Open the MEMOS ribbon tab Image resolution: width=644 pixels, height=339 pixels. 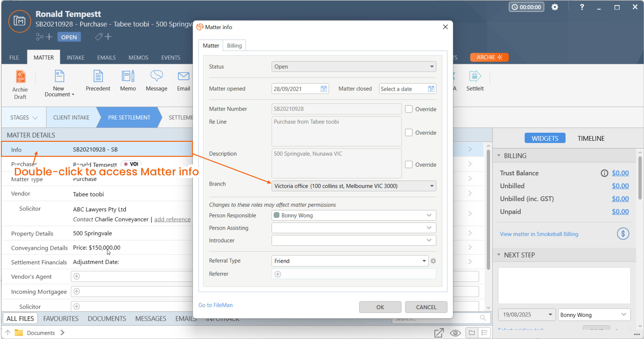(138, 58)
